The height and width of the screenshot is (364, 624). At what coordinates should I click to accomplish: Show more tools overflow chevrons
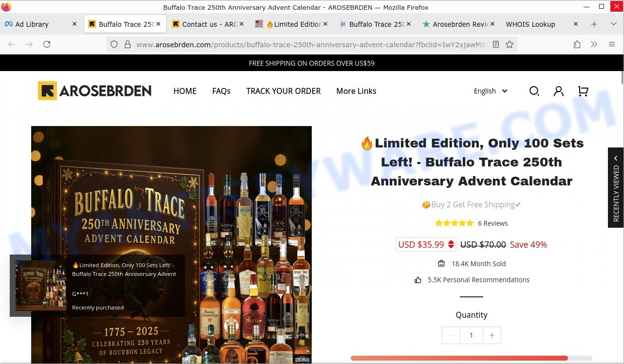594,44
